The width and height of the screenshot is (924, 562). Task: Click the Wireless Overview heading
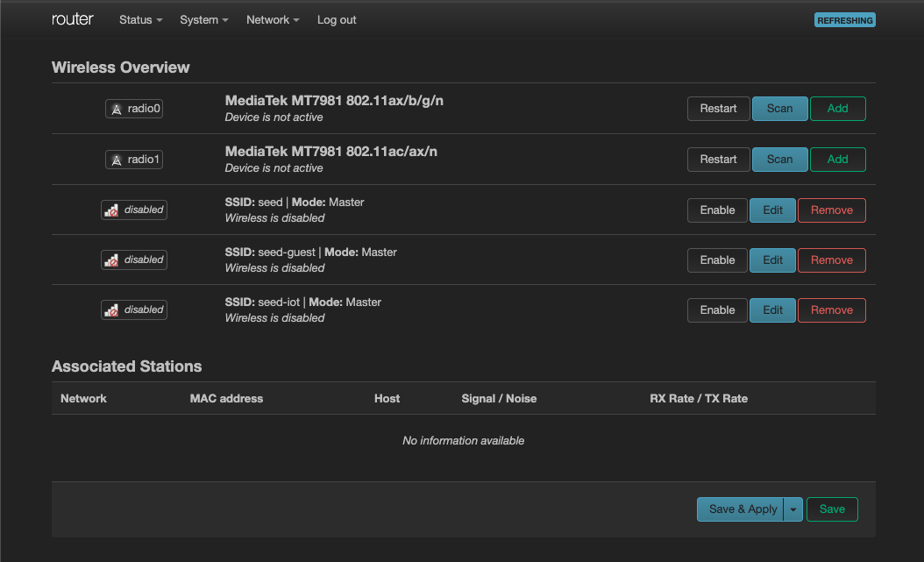121,68
